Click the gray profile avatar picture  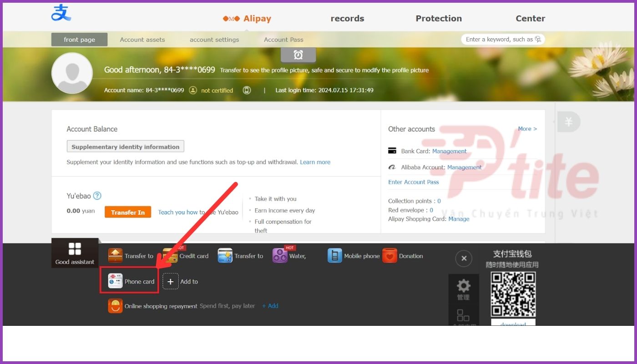72,73
